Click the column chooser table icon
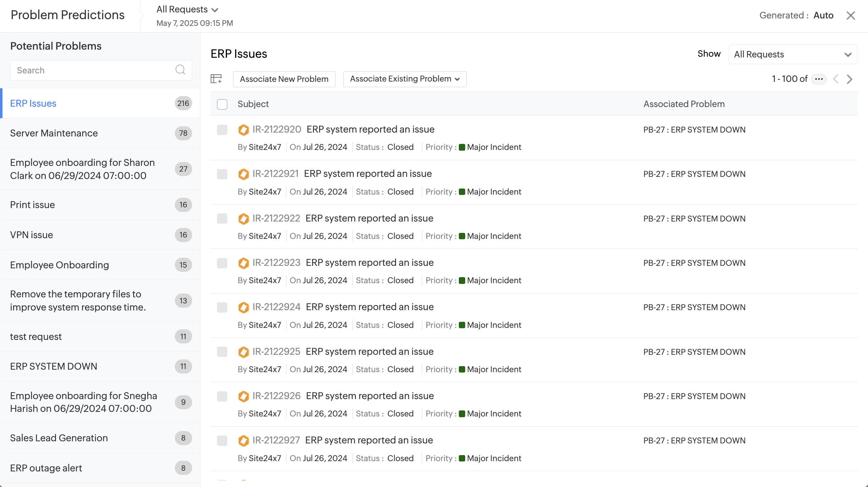 tap(216, 79)
